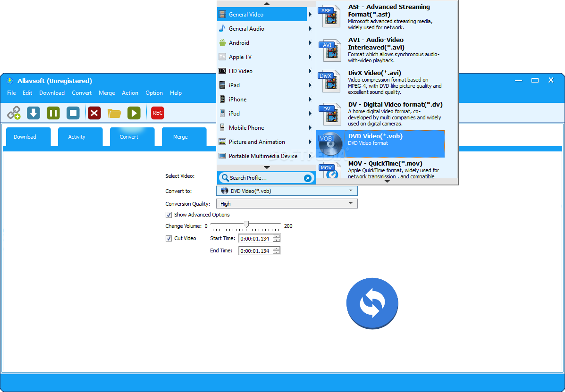This screenshot has height=392, width=565.
Task: Click the Paste URL link icon
Action: pos(14,113)
